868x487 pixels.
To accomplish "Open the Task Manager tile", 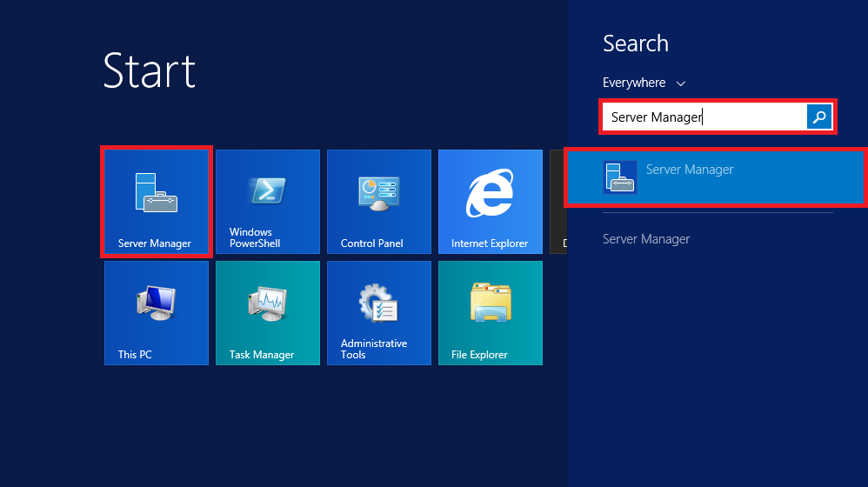I will click(x=268, y=313).
